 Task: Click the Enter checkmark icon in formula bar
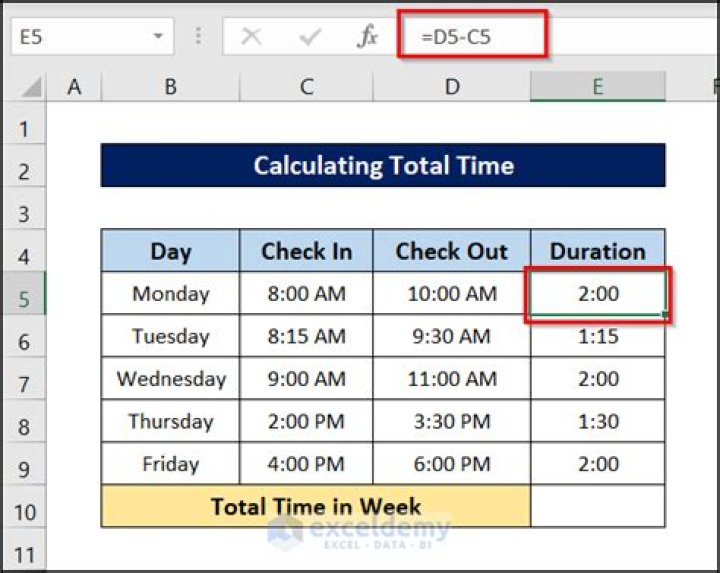pos(310,37)
